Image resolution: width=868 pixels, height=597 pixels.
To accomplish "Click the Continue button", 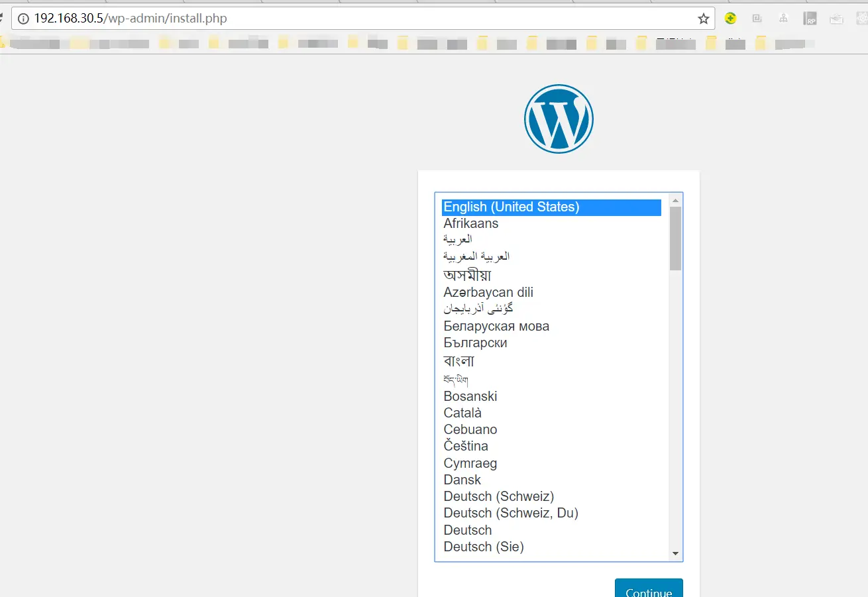I will pyautogui.click(x=649, y=588).
